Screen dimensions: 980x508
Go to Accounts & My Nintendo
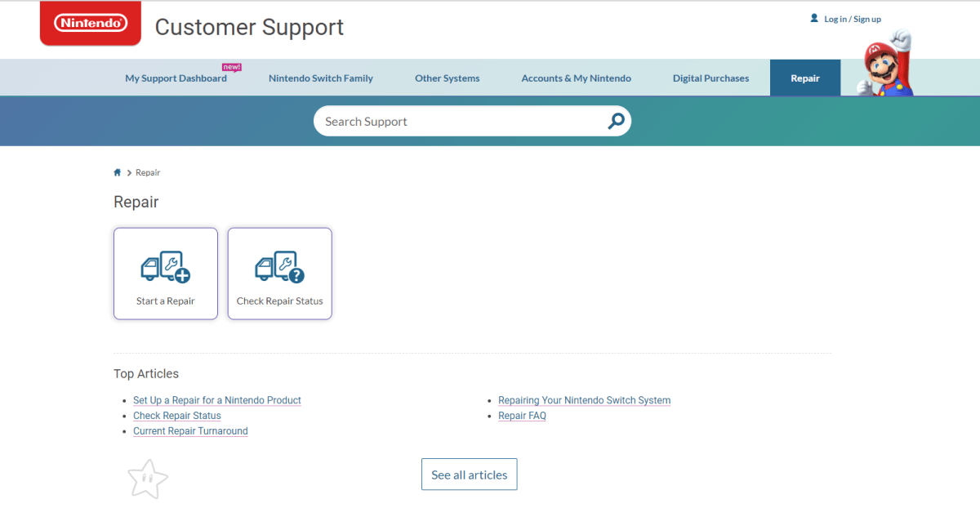tap(577, 78)
